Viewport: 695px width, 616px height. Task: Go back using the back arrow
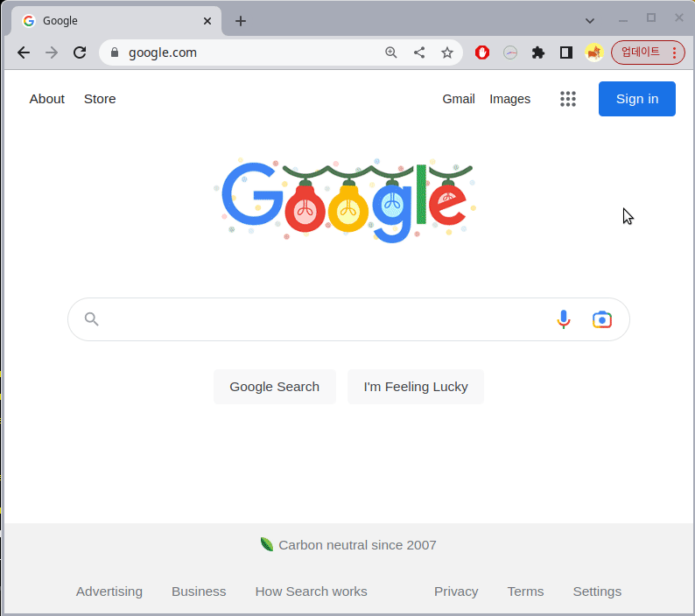click(x=24, y=52)
